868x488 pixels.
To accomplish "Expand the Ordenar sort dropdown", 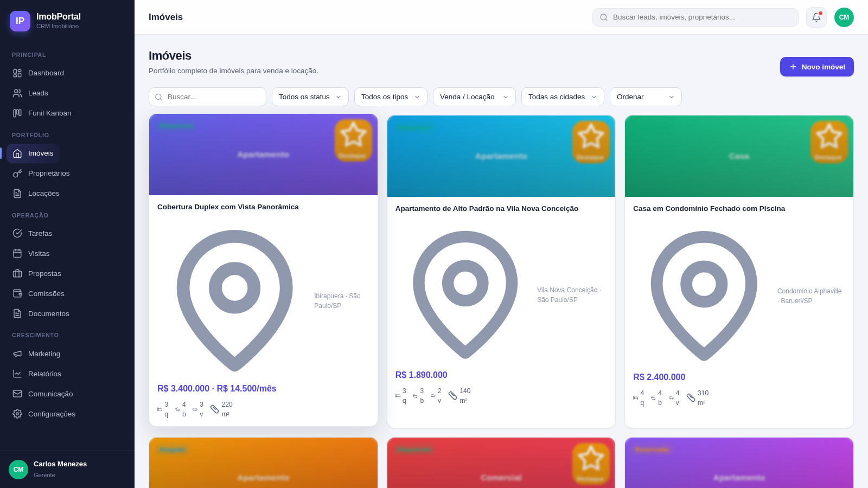I will click(646, 97).
